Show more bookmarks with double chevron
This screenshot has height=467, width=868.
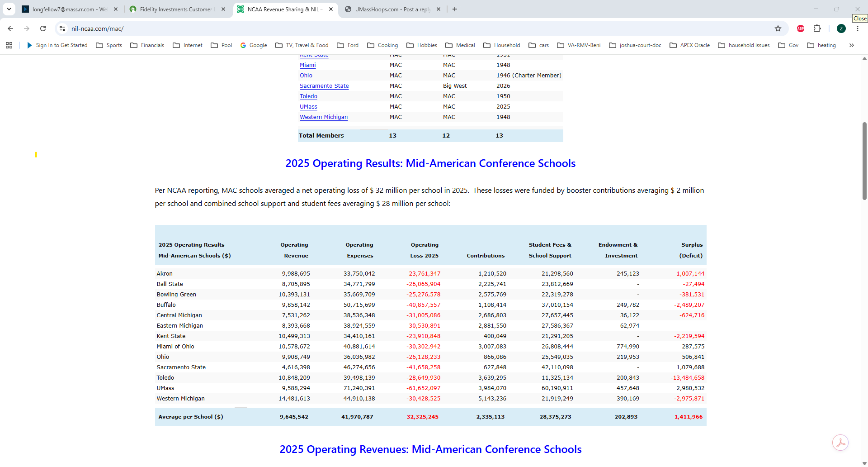click(x=852, y=45)
